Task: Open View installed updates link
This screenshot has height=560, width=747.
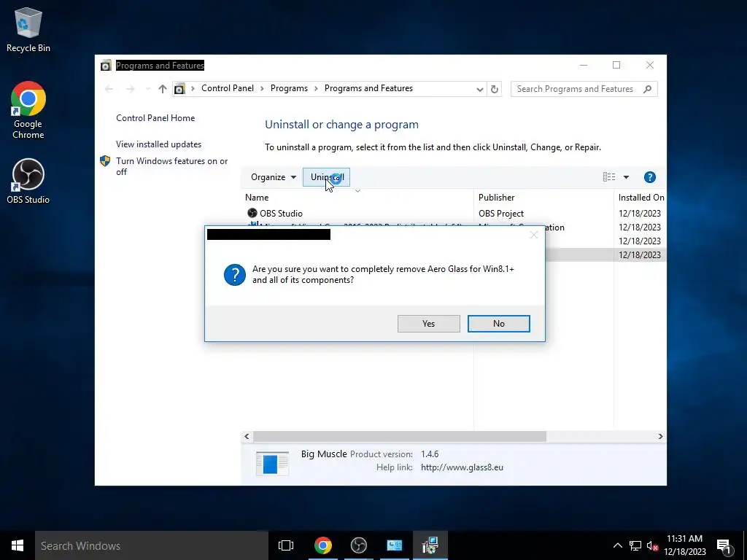Action: pyautogui.click(x=158, y=144)
